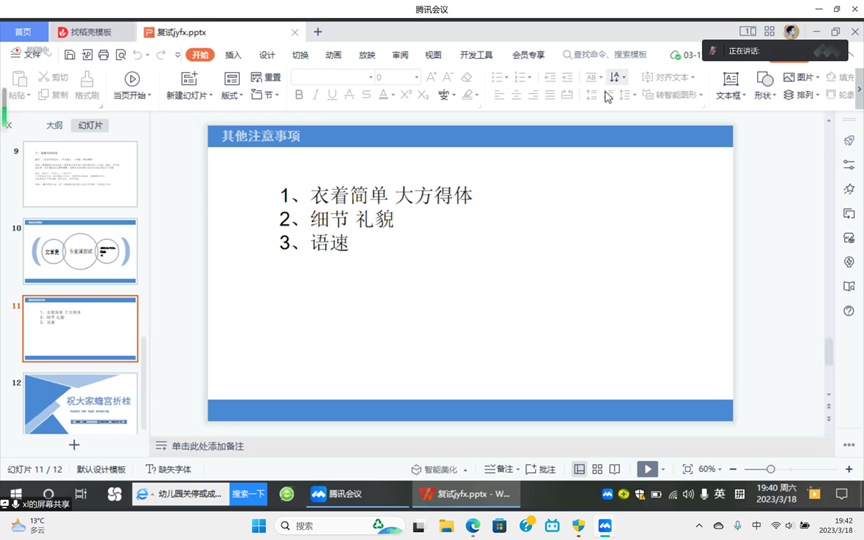This screenshot has width=864, height=540.
Task: Switch to 大纲 outline tab
Action: 54,126
